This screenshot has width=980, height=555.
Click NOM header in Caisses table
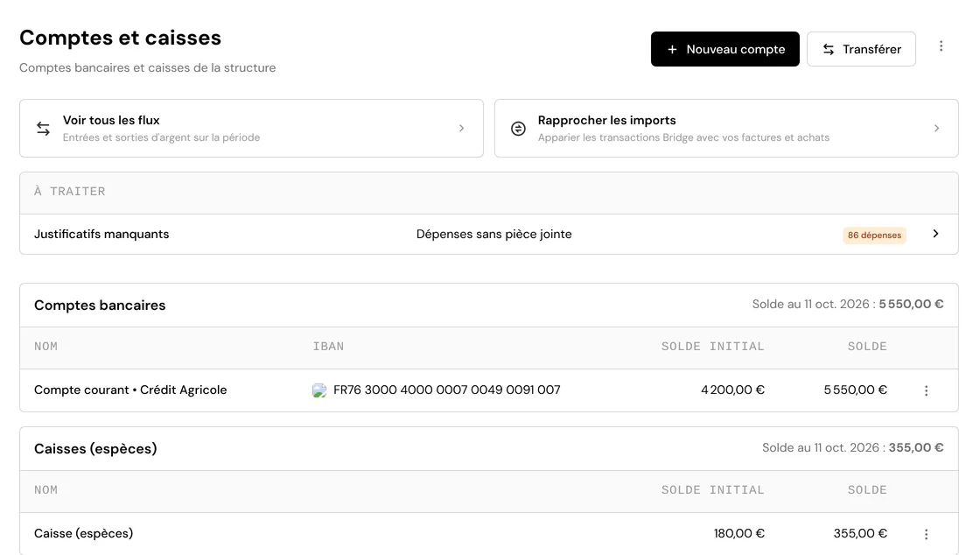pyautogui.click(x=45, y=490)
